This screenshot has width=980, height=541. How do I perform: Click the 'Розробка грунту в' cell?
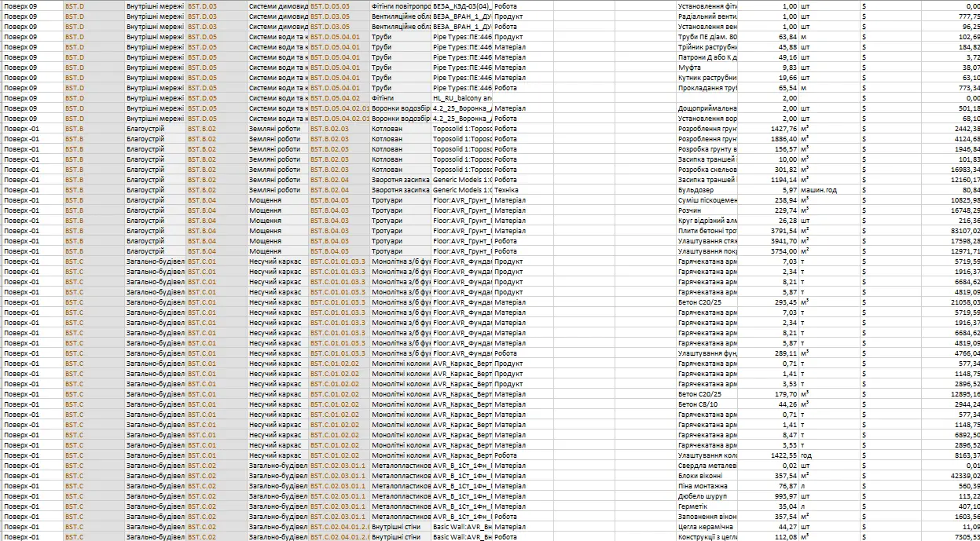(x=707, y=148)
